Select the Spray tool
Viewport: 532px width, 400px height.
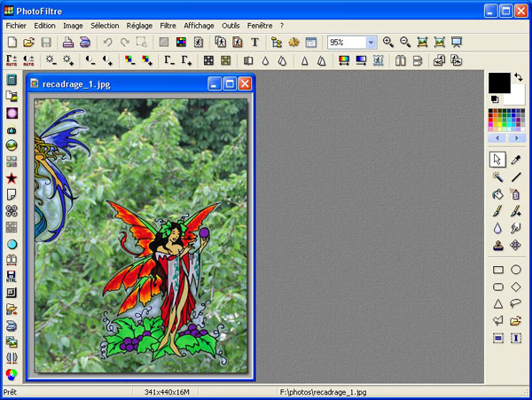516,194
